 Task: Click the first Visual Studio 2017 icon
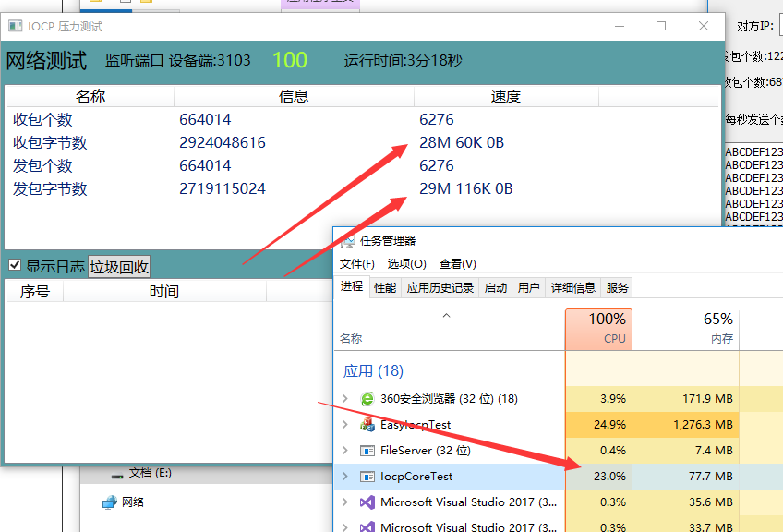tap(367, 502)
